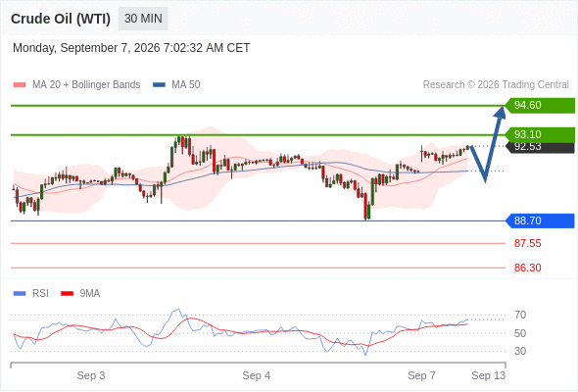Screen dimensions: 578x392
Task: Click the Sep 3 date axis label
Action: tap(91, 375)
